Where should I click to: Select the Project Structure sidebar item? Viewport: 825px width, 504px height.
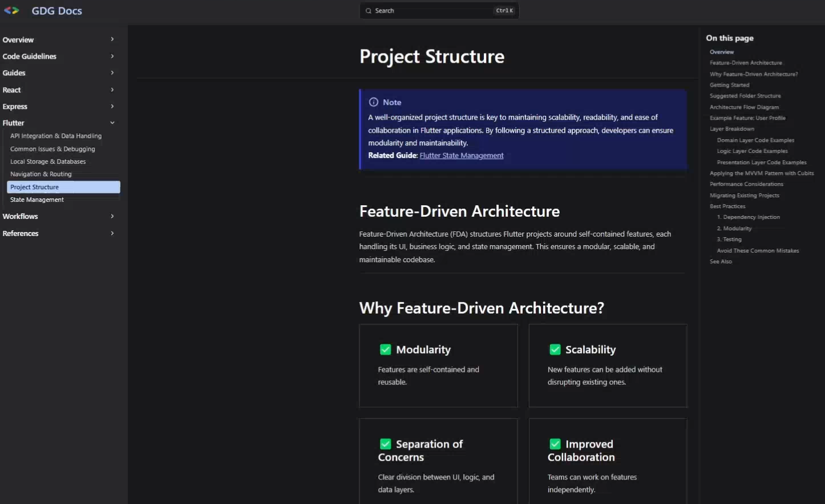tap(63, 187)
